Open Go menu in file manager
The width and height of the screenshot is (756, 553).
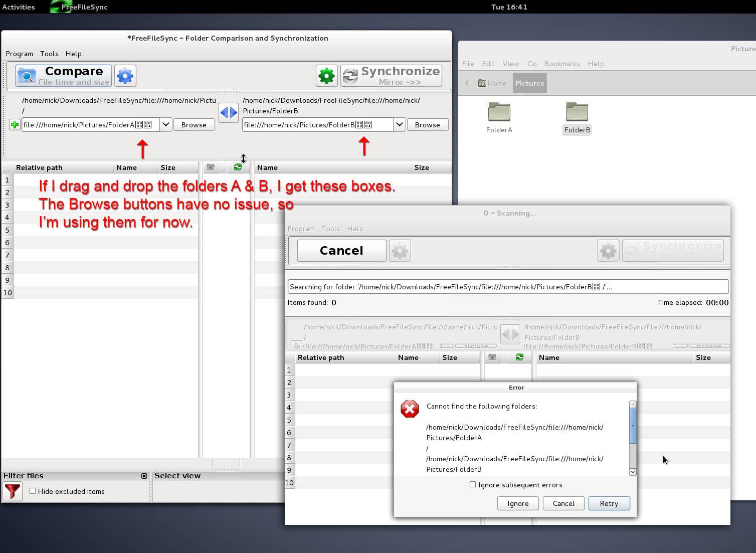532,64
